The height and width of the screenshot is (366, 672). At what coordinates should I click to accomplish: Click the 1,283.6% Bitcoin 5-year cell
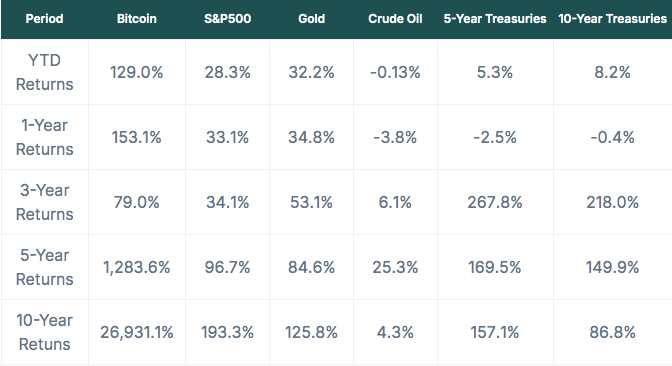[137, 267]
